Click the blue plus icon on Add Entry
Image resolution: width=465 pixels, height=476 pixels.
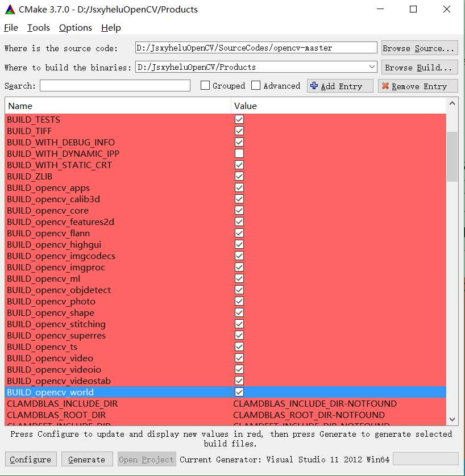coord(314,86)
